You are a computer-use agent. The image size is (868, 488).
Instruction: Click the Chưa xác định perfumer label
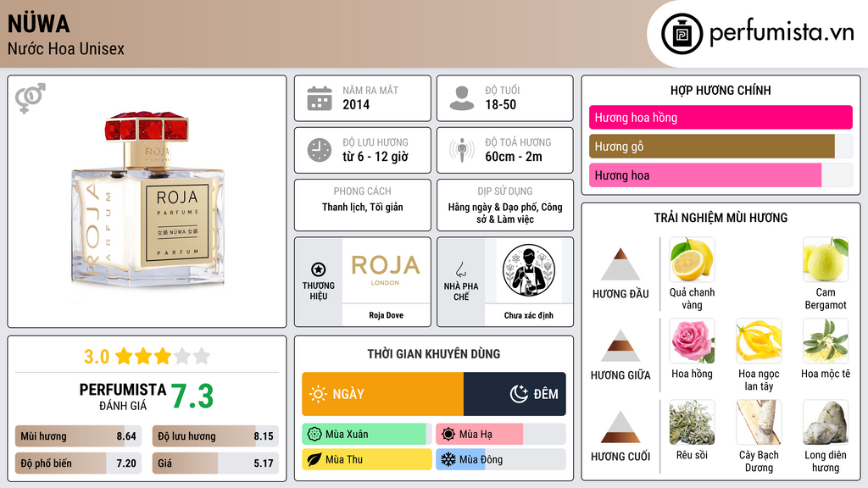click(x=529, y=315)
